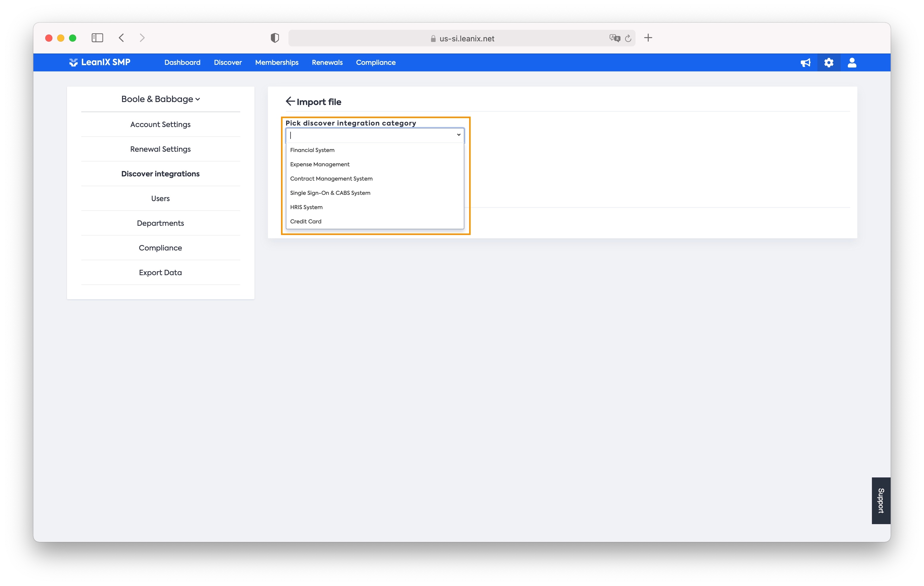This screenshot has width=924, height=586.
Task: Open the Discover menu in the top nav
Action: coord(227,62)
